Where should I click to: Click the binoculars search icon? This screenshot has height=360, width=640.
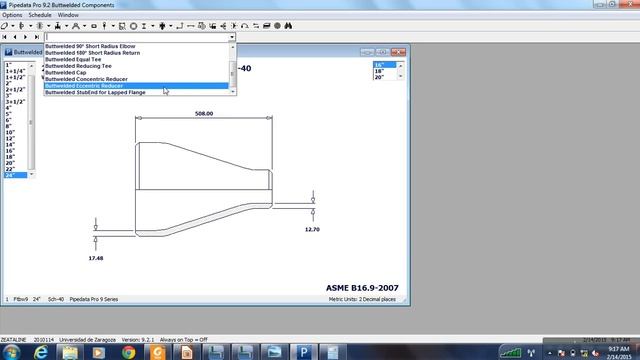click(288, 26)
